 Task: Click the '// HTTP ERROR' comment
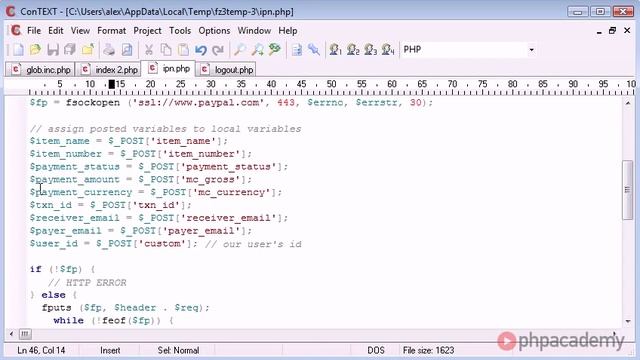(x=87, y=282)
